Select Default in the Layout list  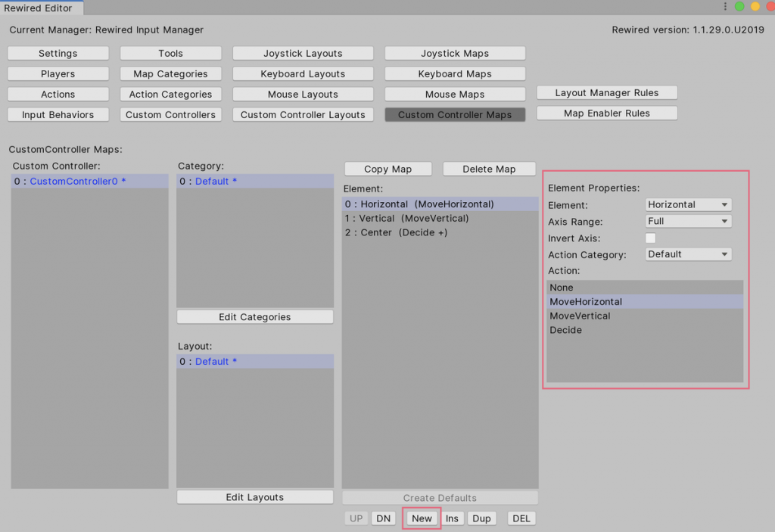[255, 362]
